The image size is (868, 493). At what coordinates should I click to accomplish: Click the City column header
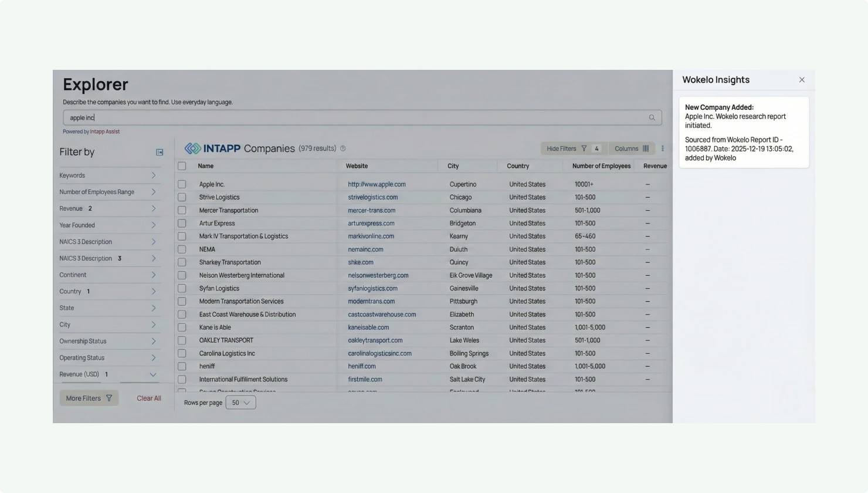tap(453, 166)
